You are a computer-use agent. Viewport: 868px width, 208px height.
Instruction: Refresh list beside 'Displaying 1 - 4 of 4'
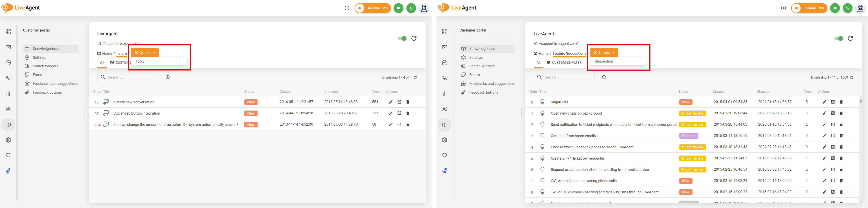(x=415, y=78)
